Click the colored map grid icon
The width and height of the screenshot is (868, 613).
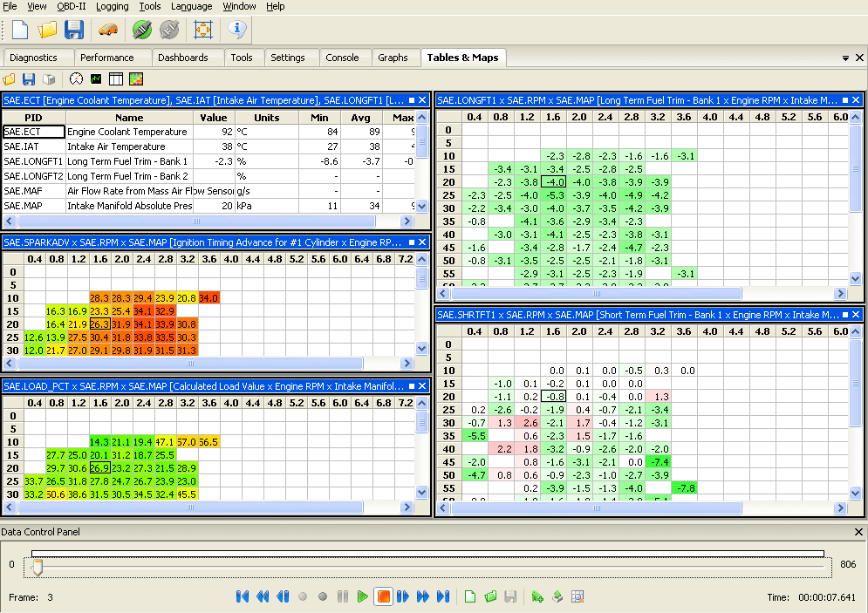[136, 78]
